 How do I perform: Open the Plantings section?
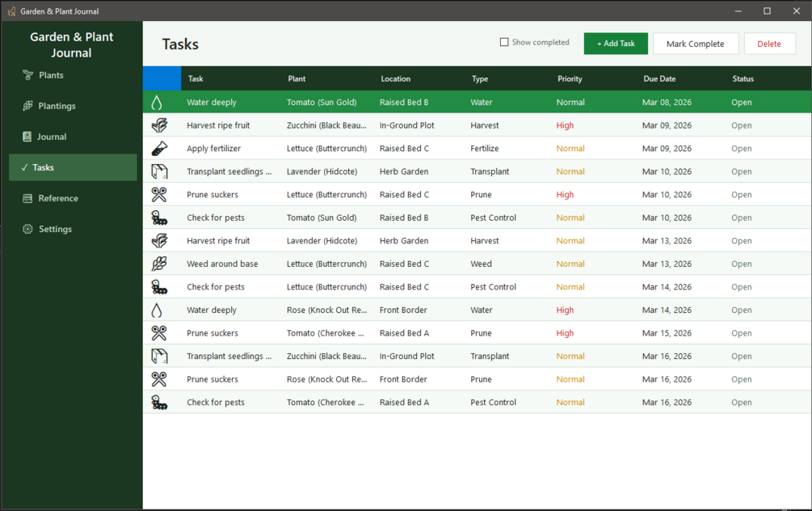[73, 106]
